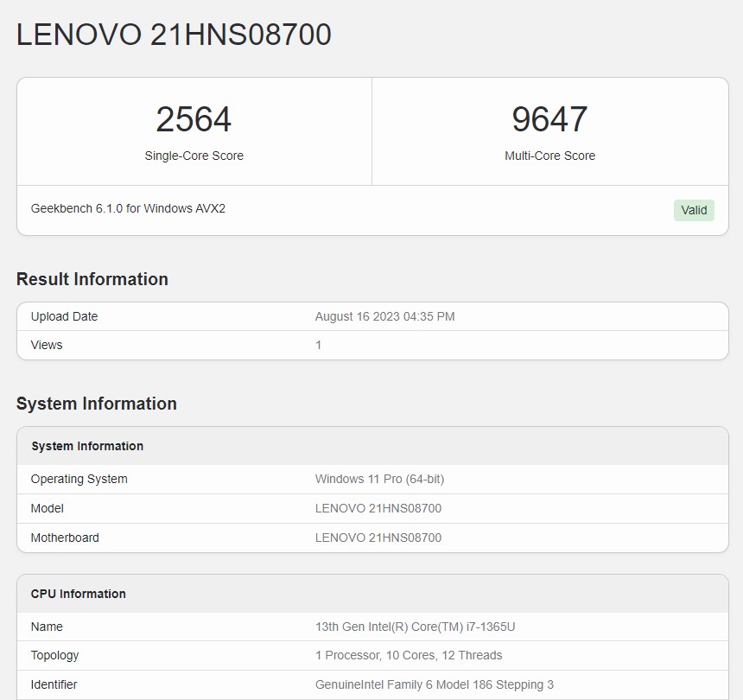Screen dimensions: 743x700
Task: Select the 1 Processor, 10 Cores, 12 Threads value
Action: pyautogui.click(x=409, y=655)
